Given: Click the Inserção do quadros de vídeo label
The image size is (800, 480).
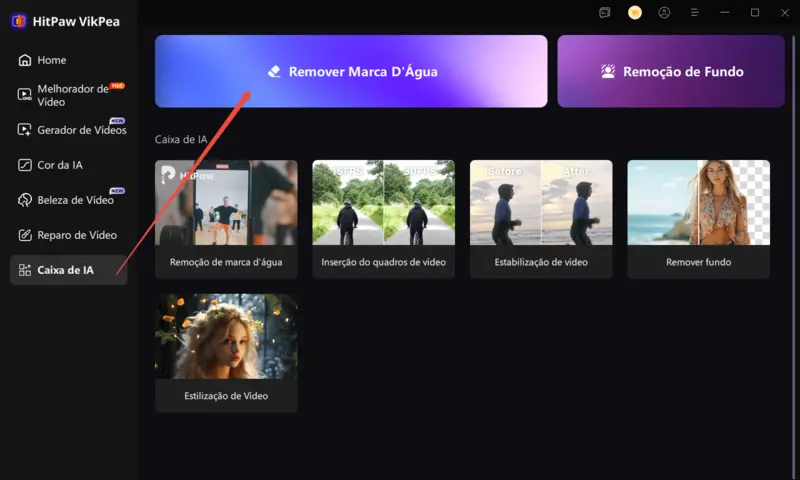Looking at the screenshot, I should click(384, 262).
